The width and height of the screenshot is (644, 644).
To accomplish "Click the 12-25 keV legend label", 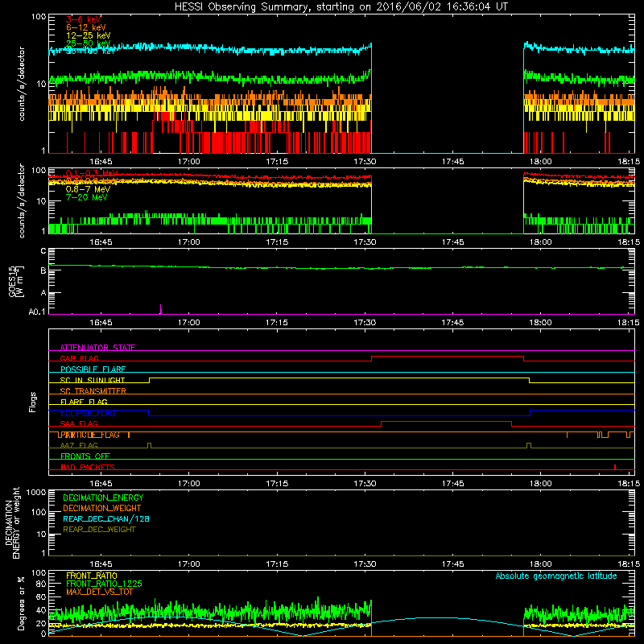I will pyautogui.click(x=89, y=35).
